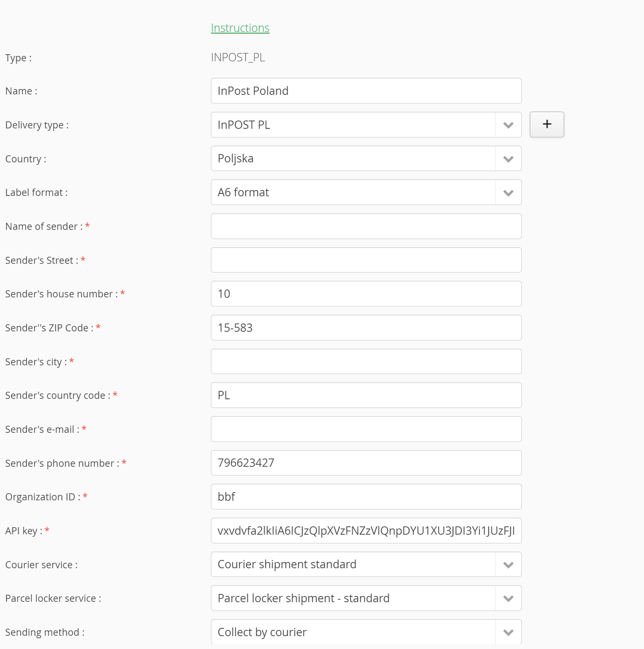
Task: Expand the Parcel locker service dropdown
Action: pyautogui.click(x=366, y=598)
